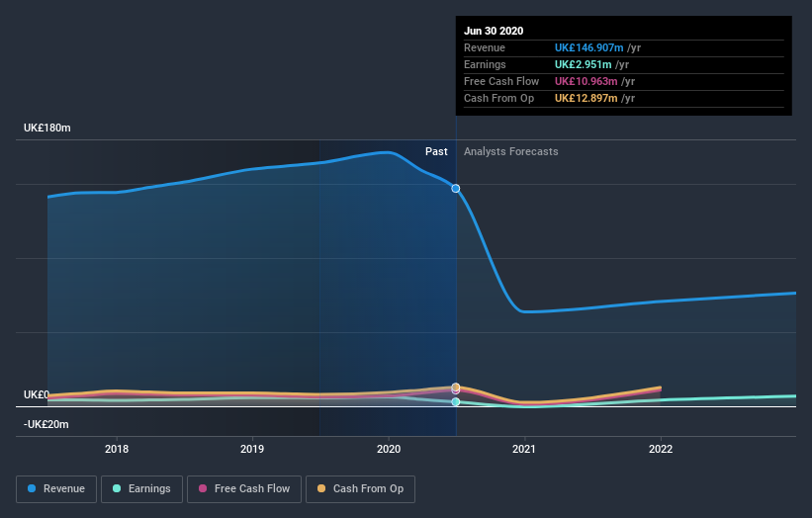The width and height of the screenshot is (812, 518).
Task: Click the UK£180m y-axis label
Action: tap(47, 128)
